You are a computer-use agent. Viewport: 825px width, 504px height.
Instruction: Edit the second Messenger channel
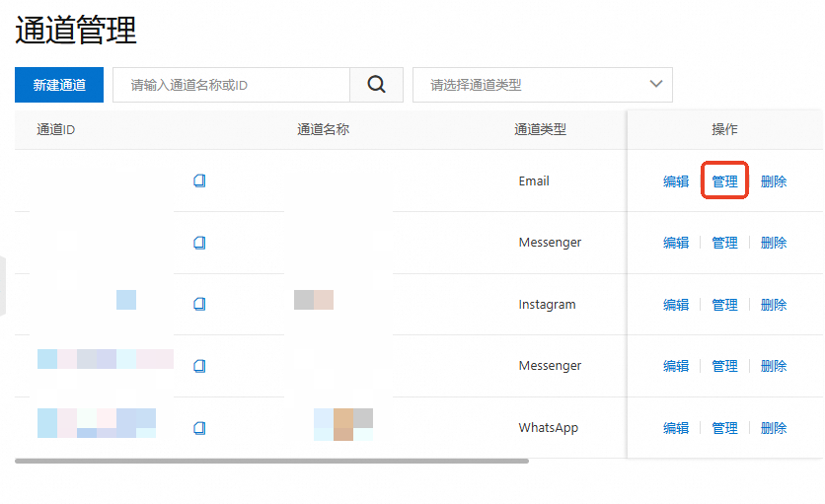pyautogui.click(x=676, y=366)
